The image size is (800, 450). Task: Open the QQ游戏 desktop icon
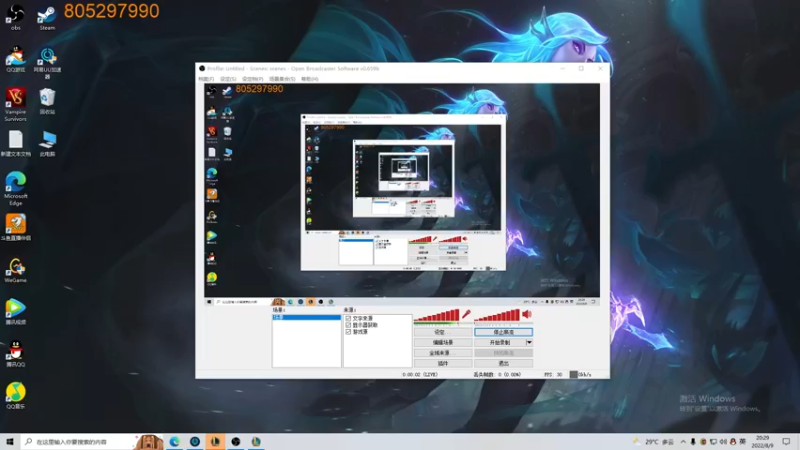click(x=16, y=59)
